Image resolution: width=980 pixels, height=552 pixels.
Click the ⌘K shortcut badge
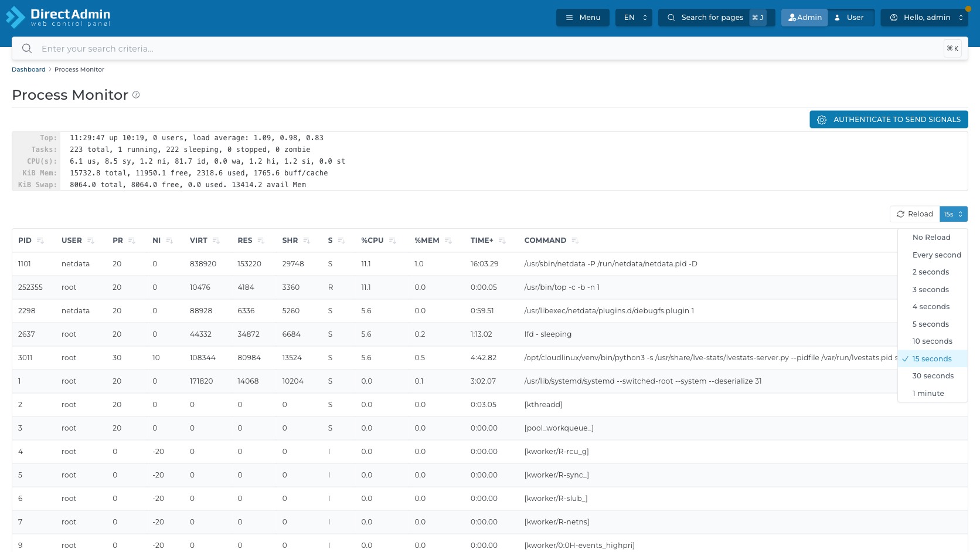click(x=952, y=49)
